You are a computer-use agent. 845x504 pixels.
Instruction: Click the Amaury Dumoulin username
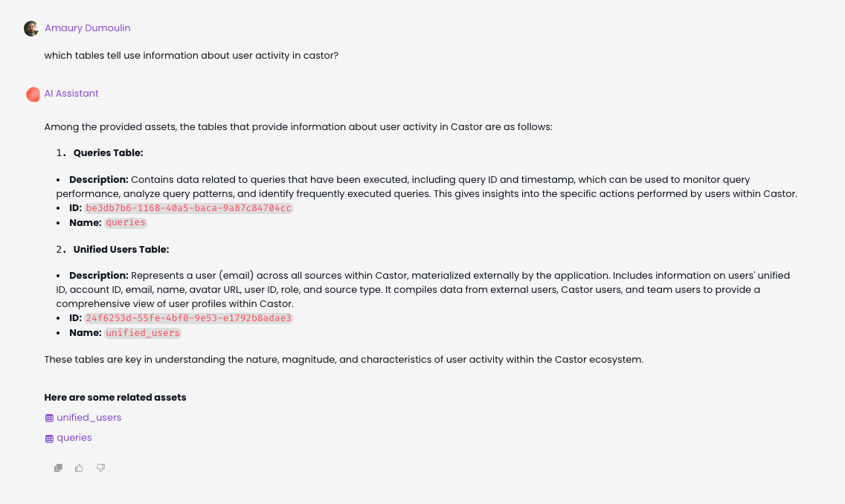tap(88, 28)
